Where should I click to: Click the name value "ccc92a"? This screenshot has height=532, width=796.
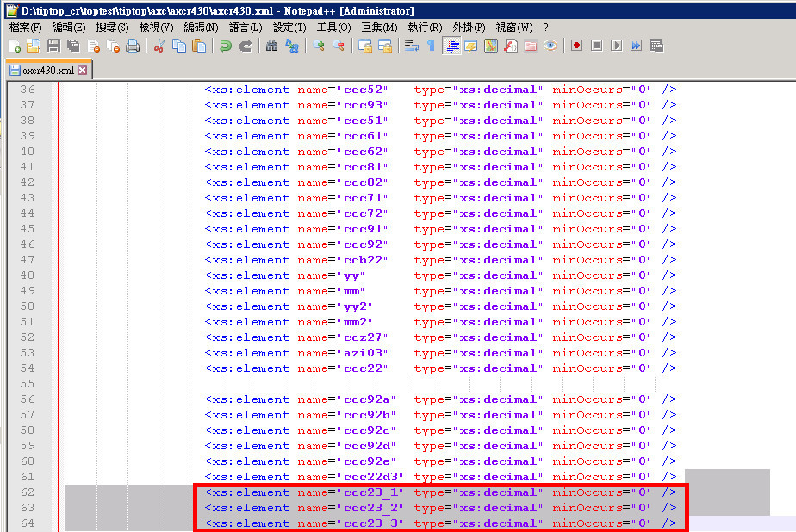(367, 399)
